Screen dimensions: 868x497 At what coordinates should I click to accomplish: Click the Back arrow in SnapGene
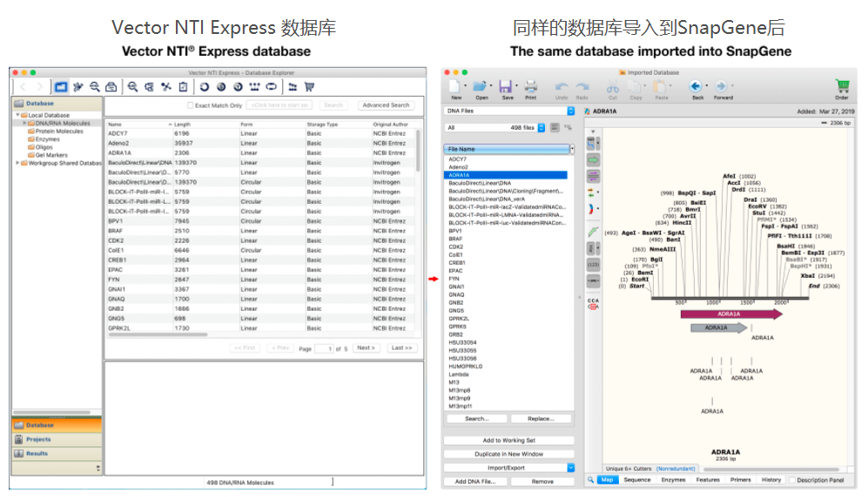click(696, 86)
